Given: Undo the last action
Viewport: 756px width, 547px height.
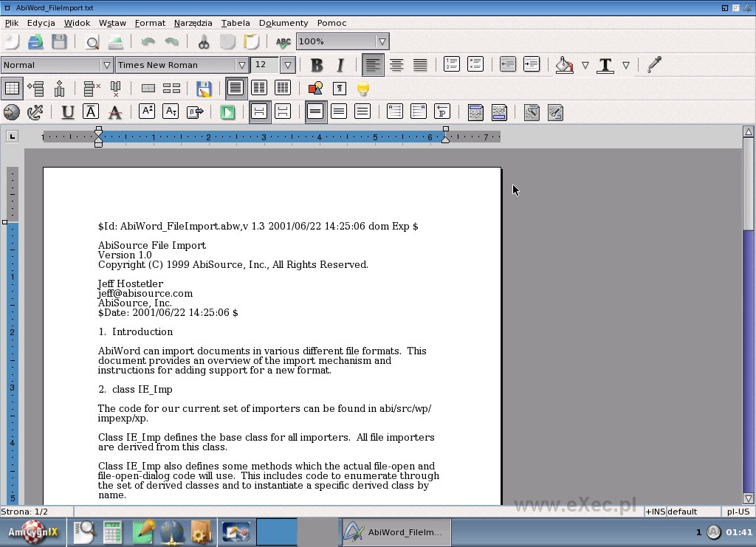Looking at the screenshot, I should tap(148, 42).
